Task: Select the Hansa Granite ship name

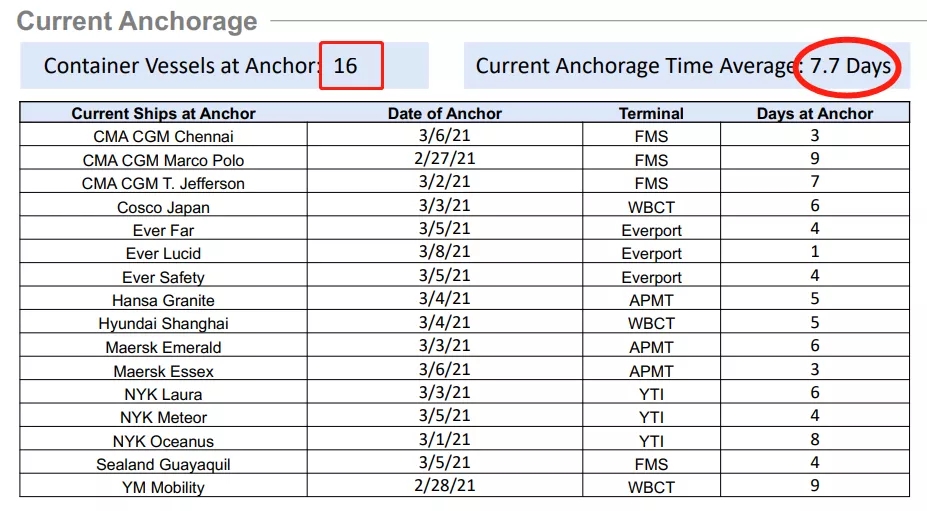Action: [x=163, y=300]
